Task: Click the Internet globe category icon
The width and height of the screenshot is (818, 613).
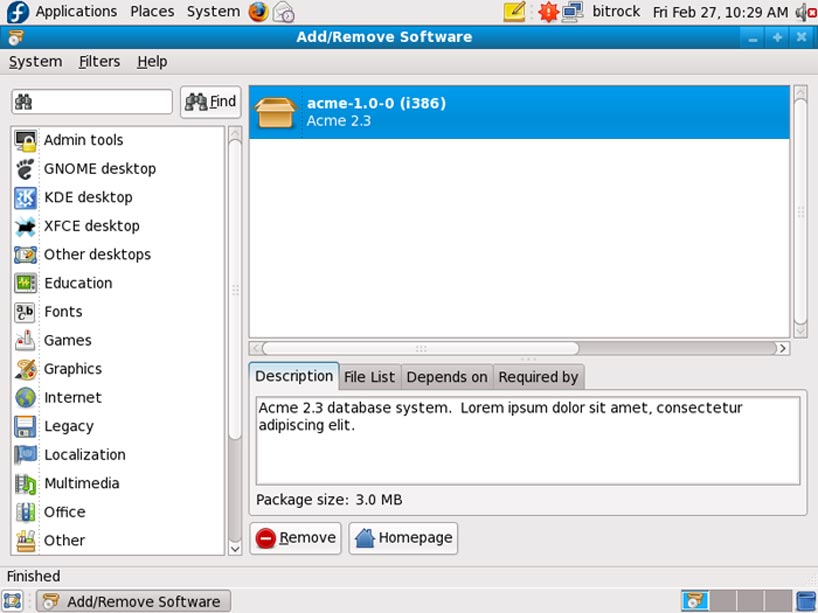Action: point(26,397)
